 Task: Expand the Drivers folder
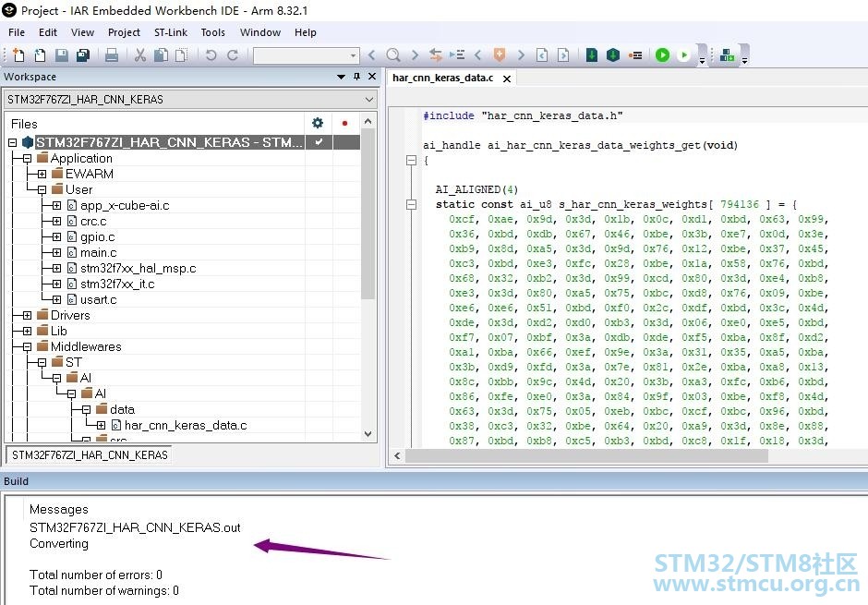[27, 316]
